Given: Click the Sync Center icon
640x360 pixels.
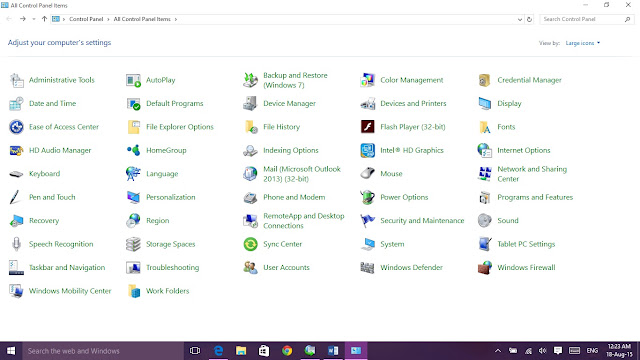Looking at the screenshot, I should coord(250,244).
